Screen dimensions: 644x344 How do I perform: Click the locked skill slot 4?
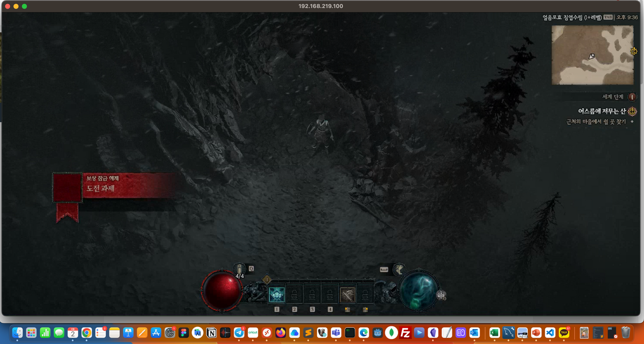point(330,295)
